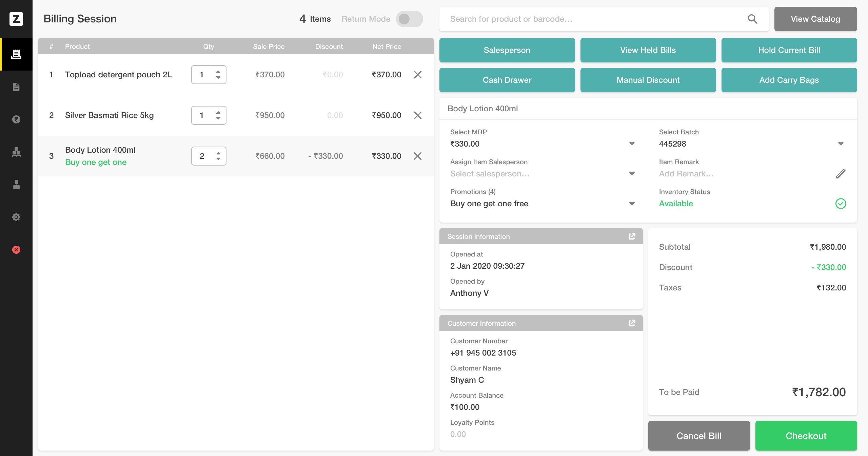
Task: Open the Assign Item Salesperson dropdown
Action: pyautogui.click(x=632, y=173)
